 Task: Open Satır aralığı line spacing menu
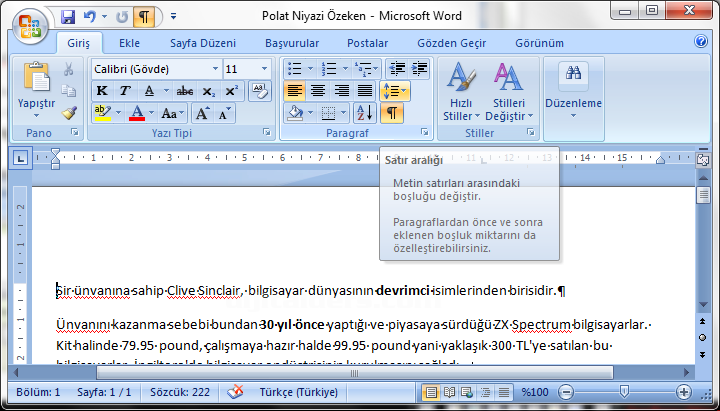pos(394,91)
